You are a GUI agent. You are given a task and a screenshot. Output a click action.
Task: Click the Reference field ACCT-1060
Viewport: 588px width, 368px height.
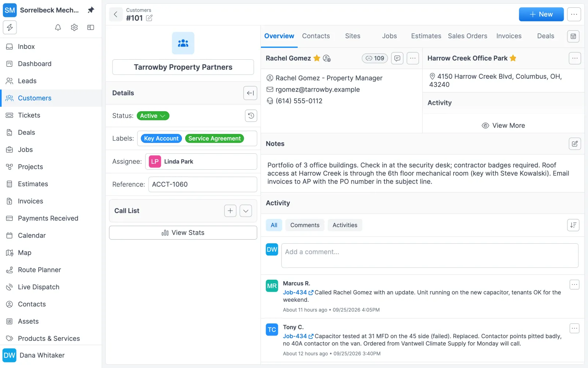click(x=202, y=184)
